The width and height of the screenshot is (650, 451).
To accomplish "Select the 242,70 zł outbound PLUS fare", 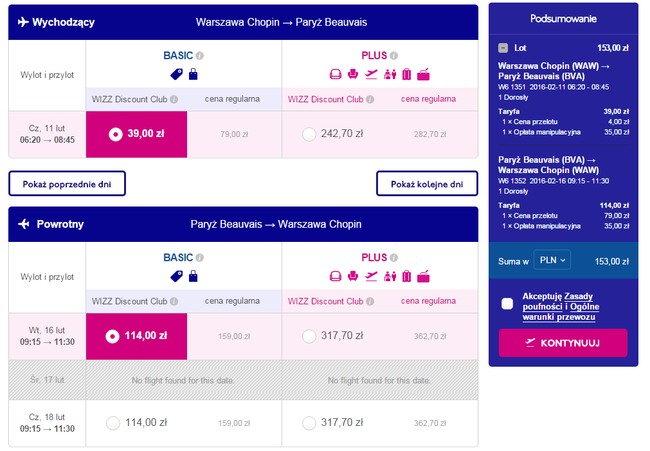I will click(308, 134).
